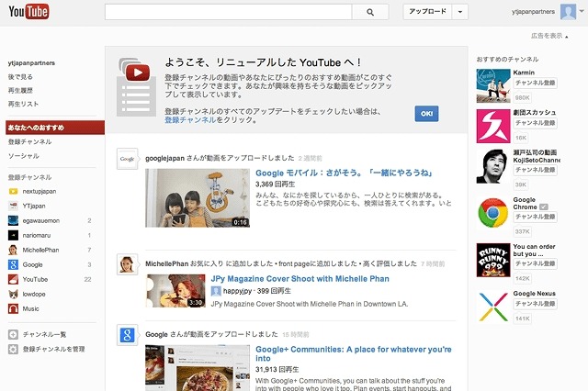
Task: Open Google+ Communities video title
Action: tap(353, 354)
